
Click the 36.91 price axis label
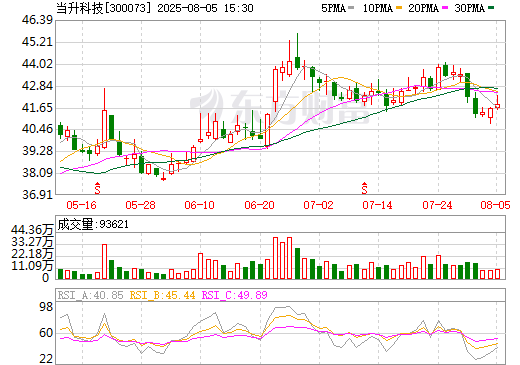[x=37, y=194]
